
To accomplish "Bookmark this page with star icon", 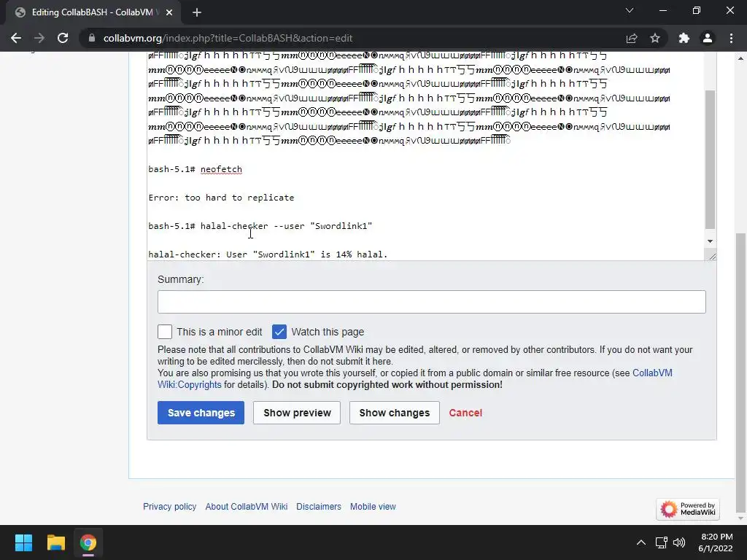I will (x=655, y=38).
